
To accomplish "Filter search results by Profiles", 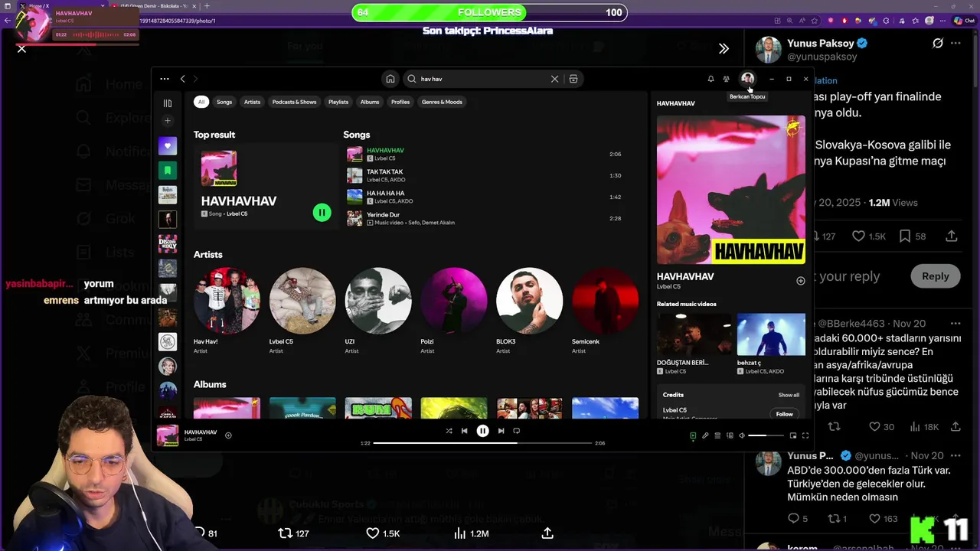I will coord(400,102).
